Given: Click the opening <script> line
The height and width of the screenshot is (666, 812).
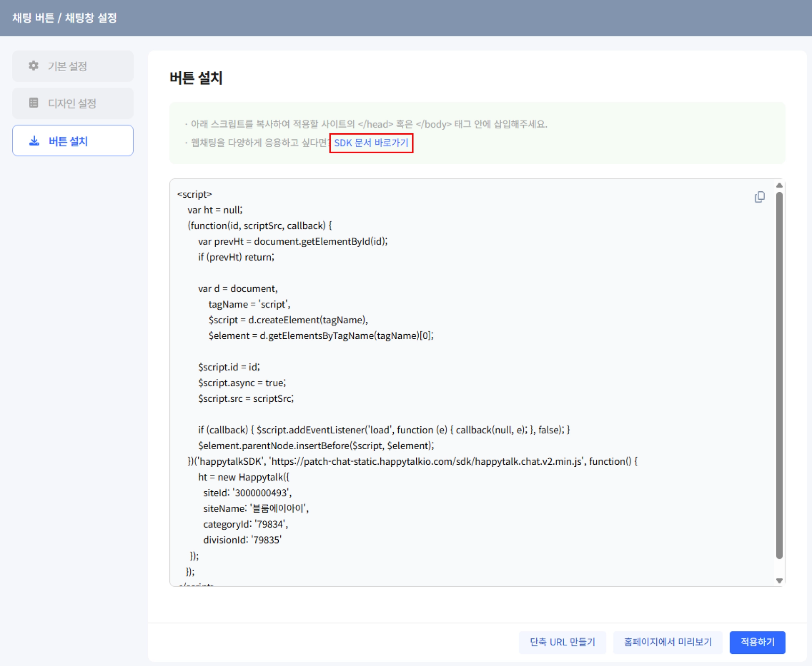Looking at the screenshot, I should tap(195, 195).
